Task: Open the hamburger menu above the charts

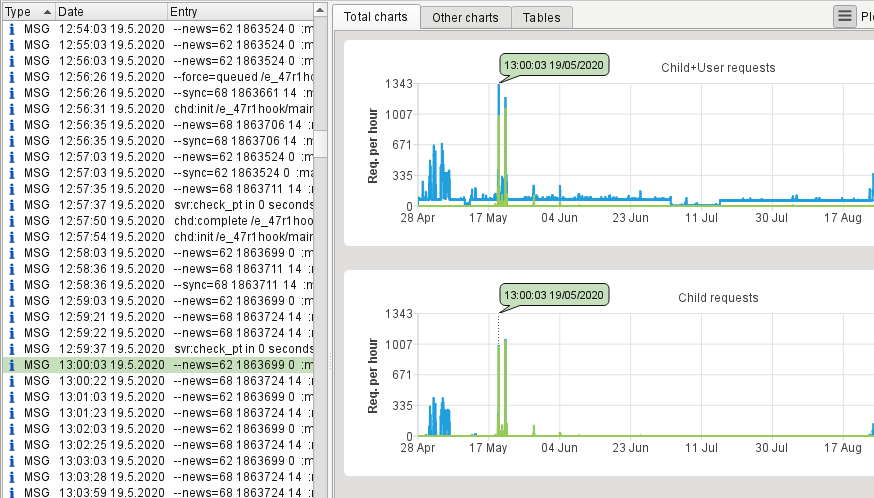Action: 845,16
